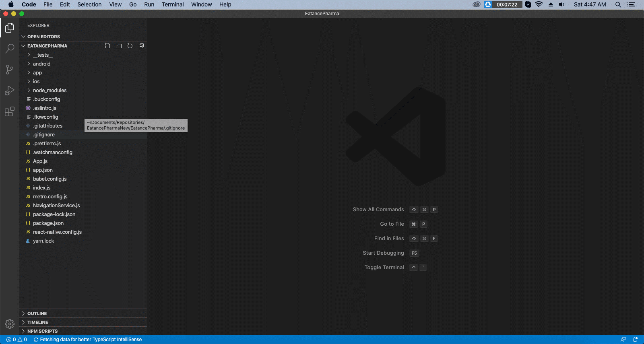Expand the android folder
Image resolution: width=644 pixels, height=344 pixels.
tap(41, 64)
